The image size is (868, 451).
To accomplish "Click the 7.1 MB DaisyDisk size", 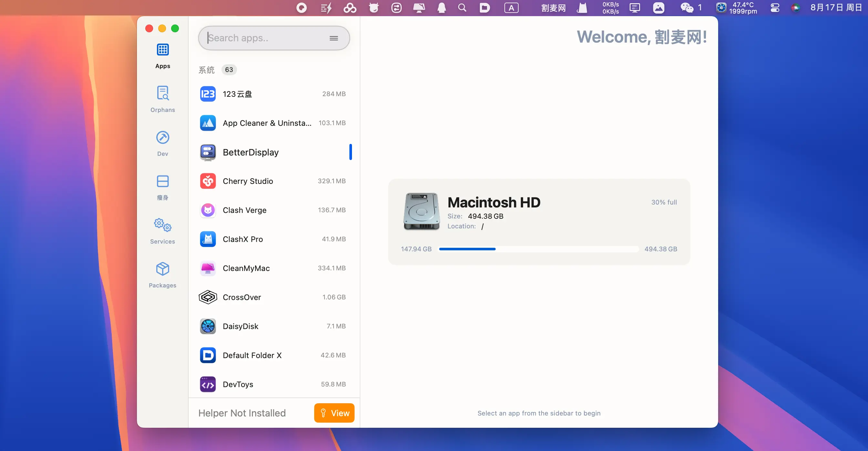I will click(x=336, y=326).
